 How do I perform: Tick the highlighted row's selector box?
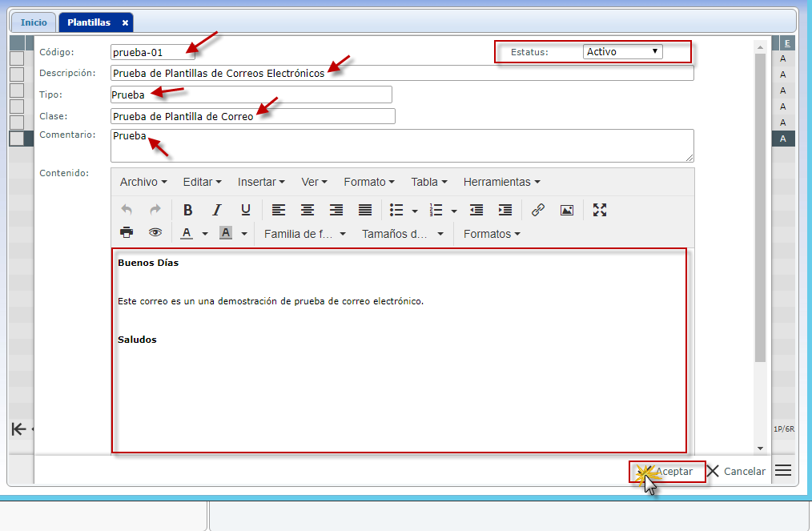(x=16, y=139)
